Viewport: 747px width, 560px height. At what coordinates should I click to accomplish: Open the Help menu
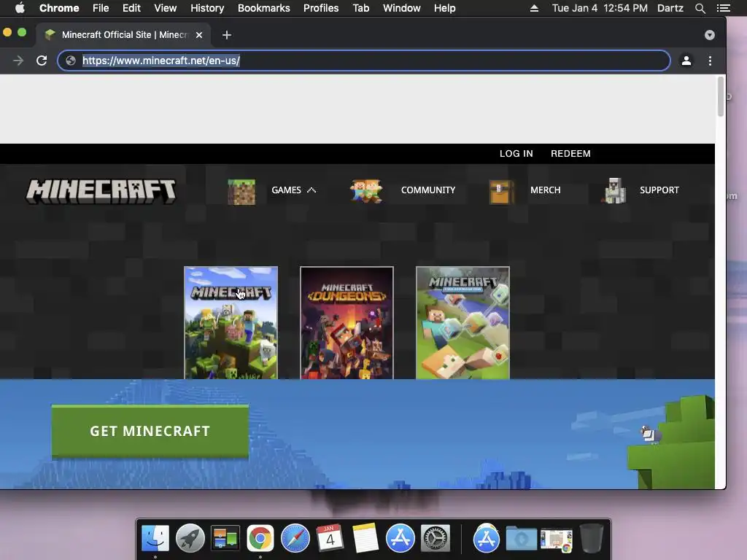pos(444,8)
